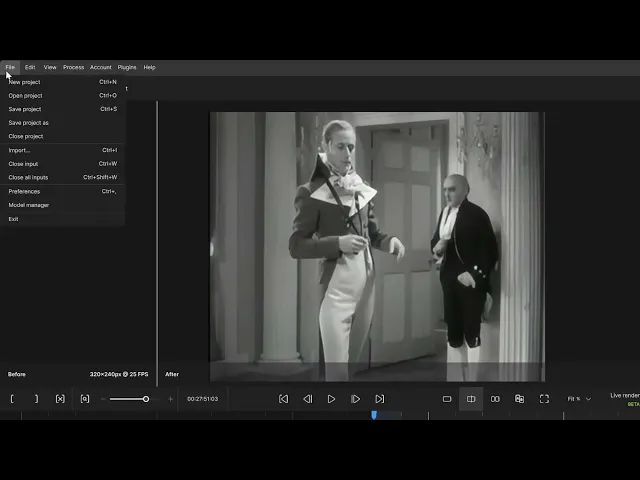
Task: Step back one frame
Action: (308, 399)
